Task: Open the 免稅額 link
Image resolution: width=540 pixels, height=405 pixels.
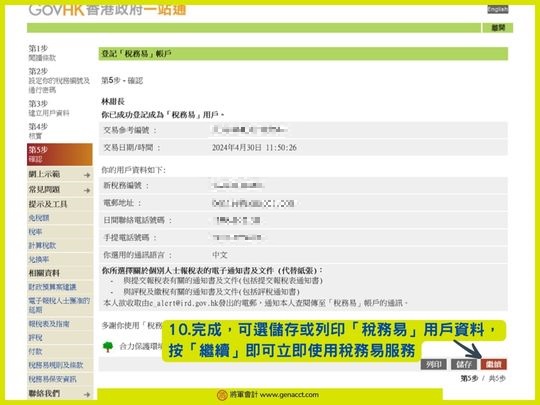Action: (39, 218)
